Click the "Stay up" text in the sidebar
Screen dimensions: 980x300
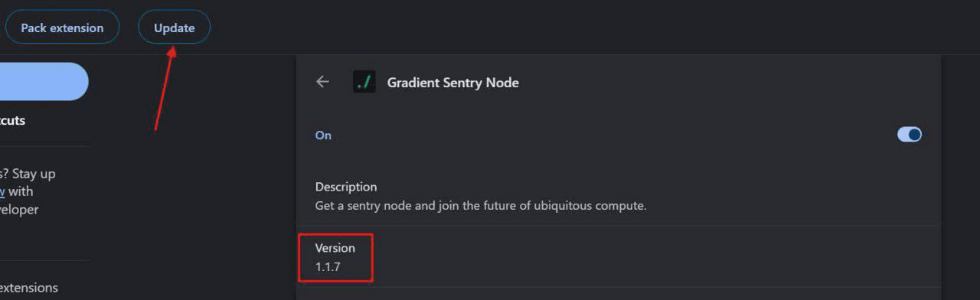click(x=33, y=174)
